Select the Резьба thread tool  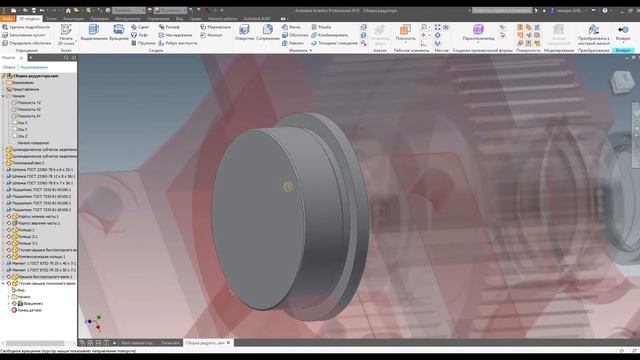[321, 27]
